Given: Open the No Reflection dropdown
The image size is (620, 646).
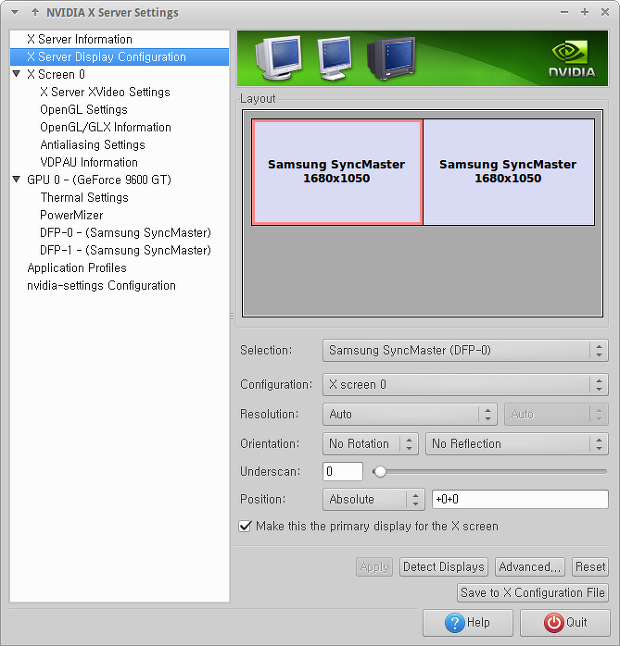Looking at the screenshot, I should [517, 444].
